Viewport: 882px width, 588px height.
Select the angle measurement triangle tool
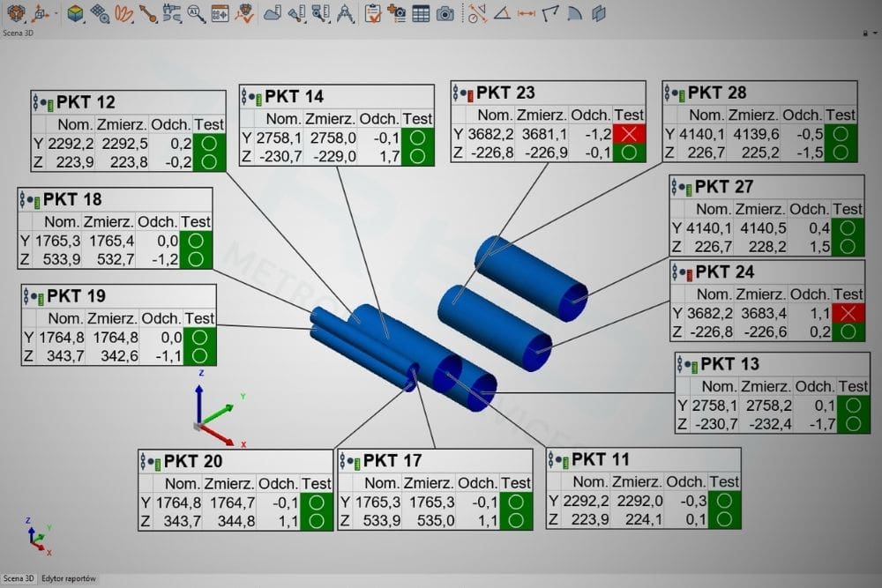[x=502, y=13]
